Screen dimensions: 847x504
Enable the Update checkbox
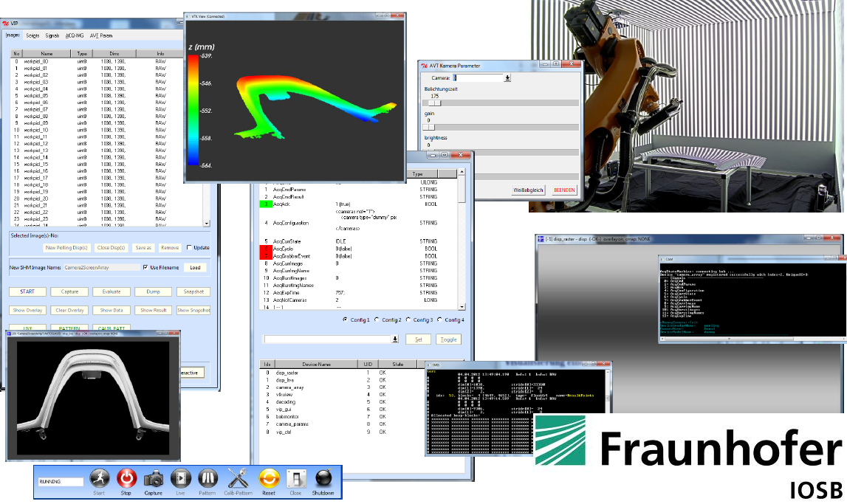click(x=189, y=248)
